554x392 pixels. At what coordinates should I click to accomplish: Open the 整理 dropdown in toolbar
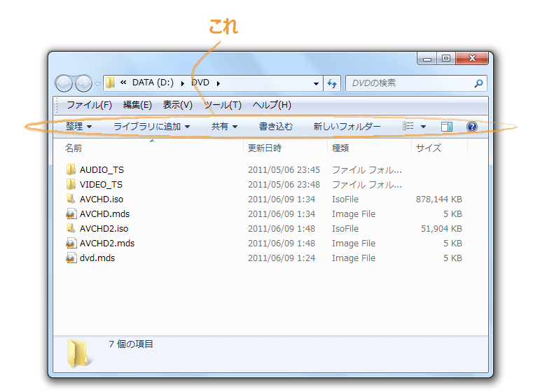[78, 127]
